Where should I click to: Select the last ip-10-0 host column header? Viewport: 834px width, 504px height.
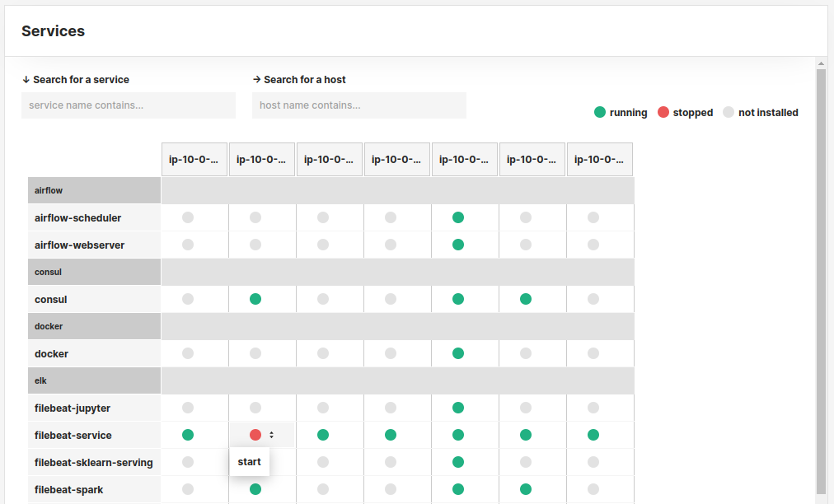(x=600, y=159)
